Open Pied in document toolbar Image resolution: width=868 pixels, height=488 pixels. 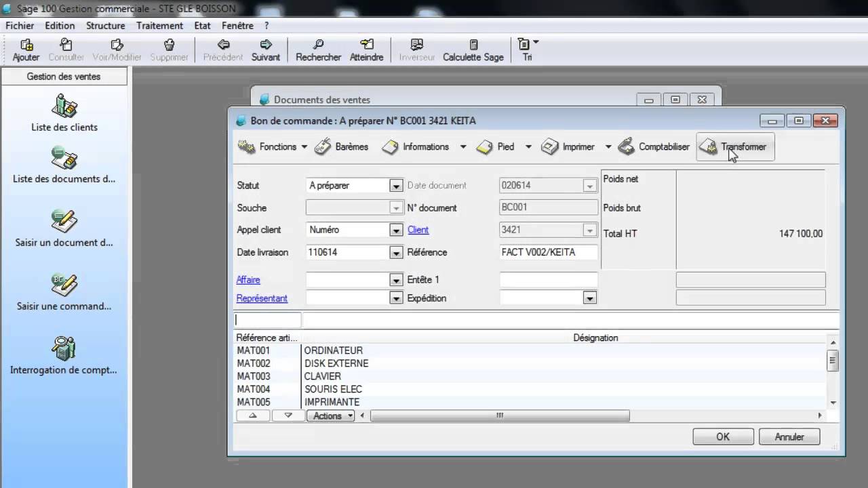click(495, 146)
